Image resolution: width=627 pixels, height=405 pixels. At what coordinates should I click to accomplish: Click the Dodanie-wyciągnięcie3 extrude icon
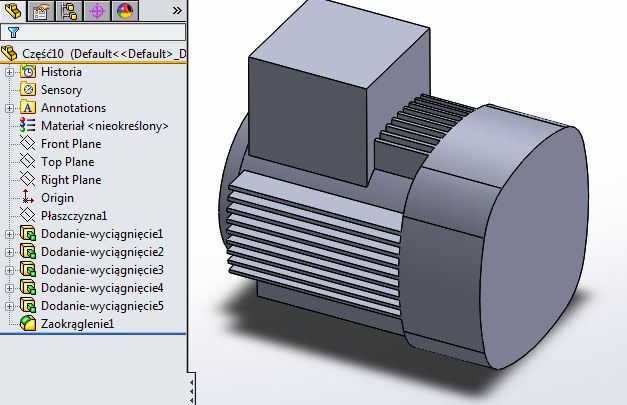(28, 269)
